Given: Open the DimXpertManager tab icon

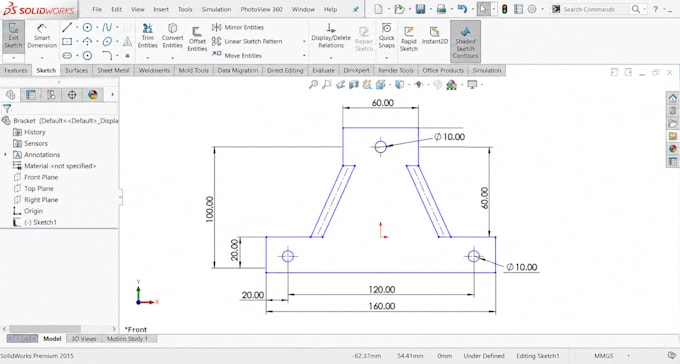Looking at the screenshot, I should click(72, 95).
